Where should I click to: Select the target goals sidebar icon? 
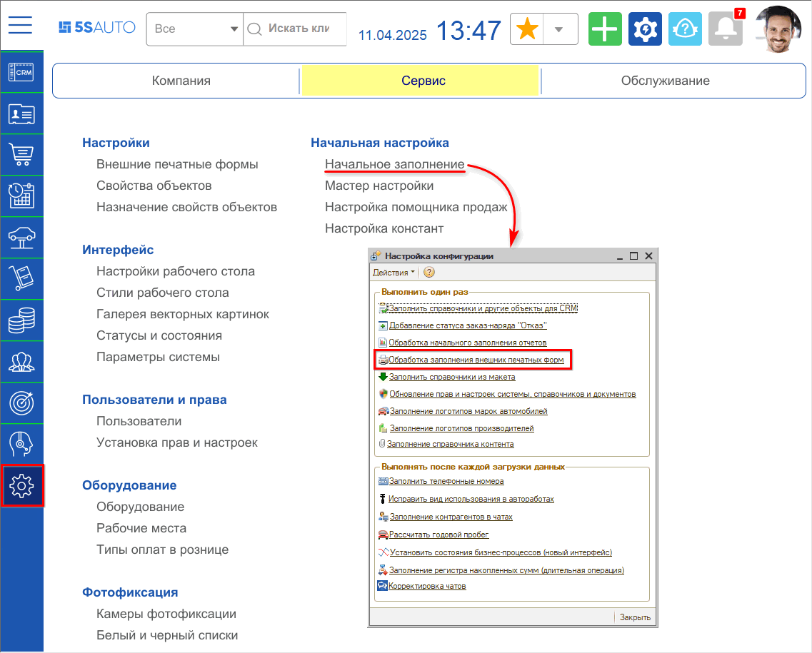22,403
